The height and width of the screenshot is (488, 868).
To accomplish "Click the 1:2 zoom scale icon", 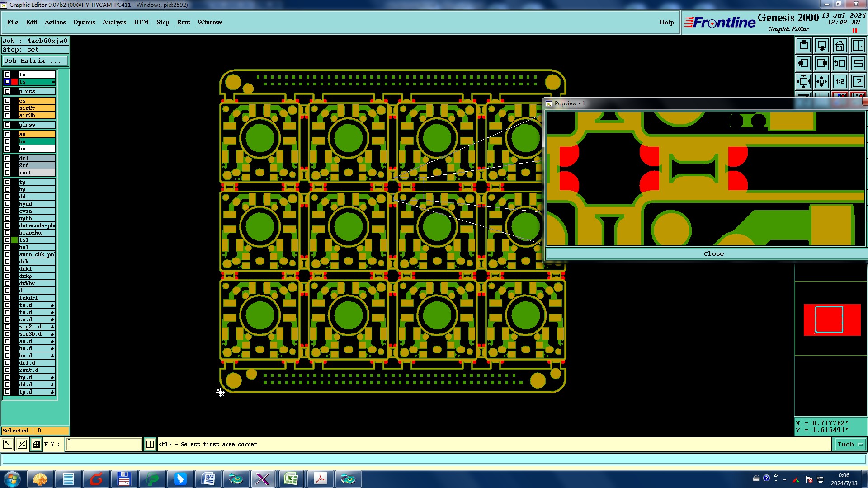I will 840,81.
